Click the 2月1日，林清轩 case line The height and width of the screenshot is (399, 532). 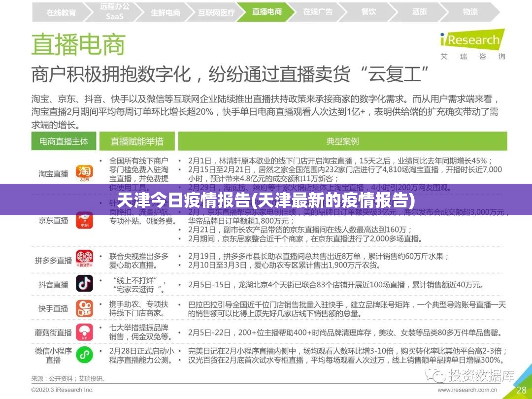(x=340, y=161)
